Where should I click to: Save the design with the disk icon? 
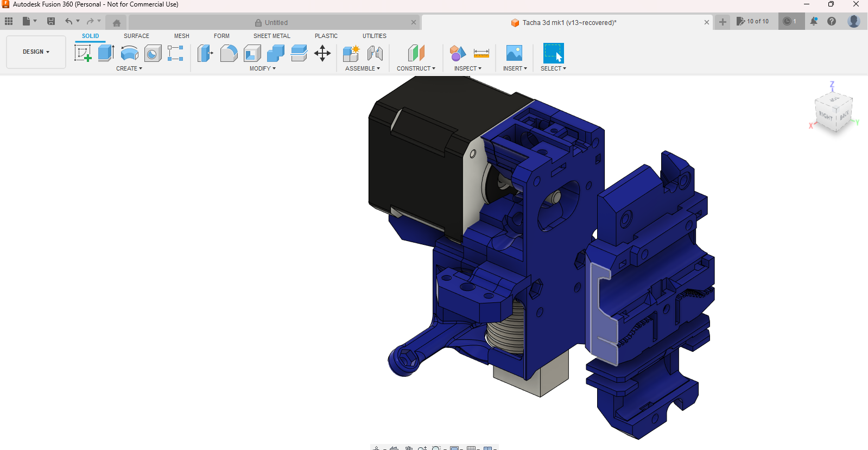click(x=51, y=21)
